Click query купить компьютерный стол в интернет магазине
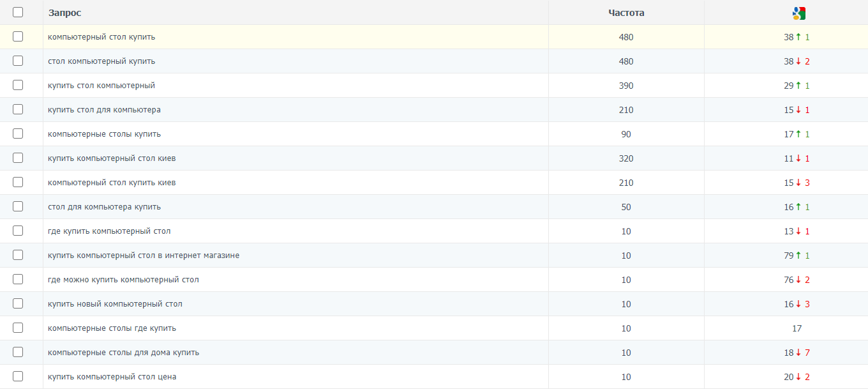 click(144, 256)
